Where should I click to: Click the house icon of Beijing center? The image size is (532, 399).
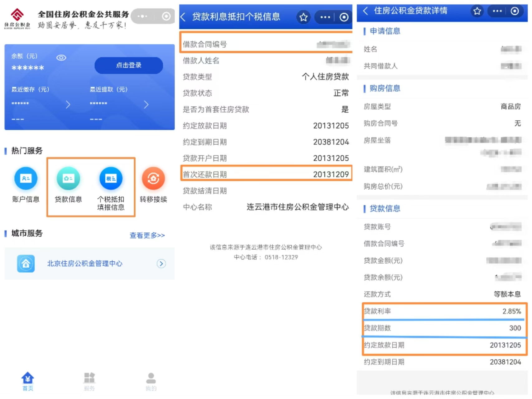click(x=26, y=264)
